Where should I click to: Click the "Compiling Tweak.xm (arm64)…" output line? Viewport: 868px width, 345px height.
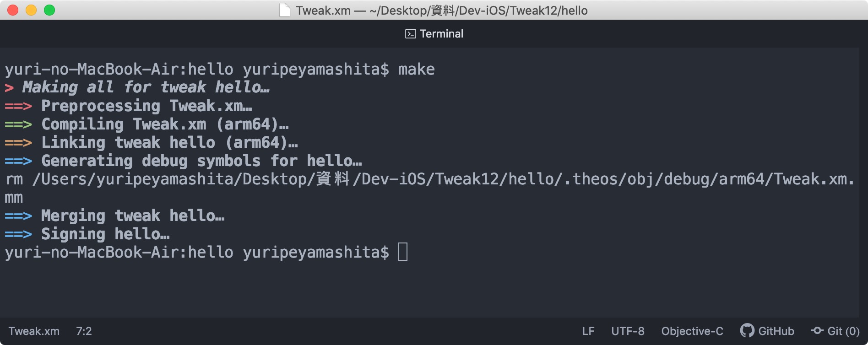(x=165, y=124)
